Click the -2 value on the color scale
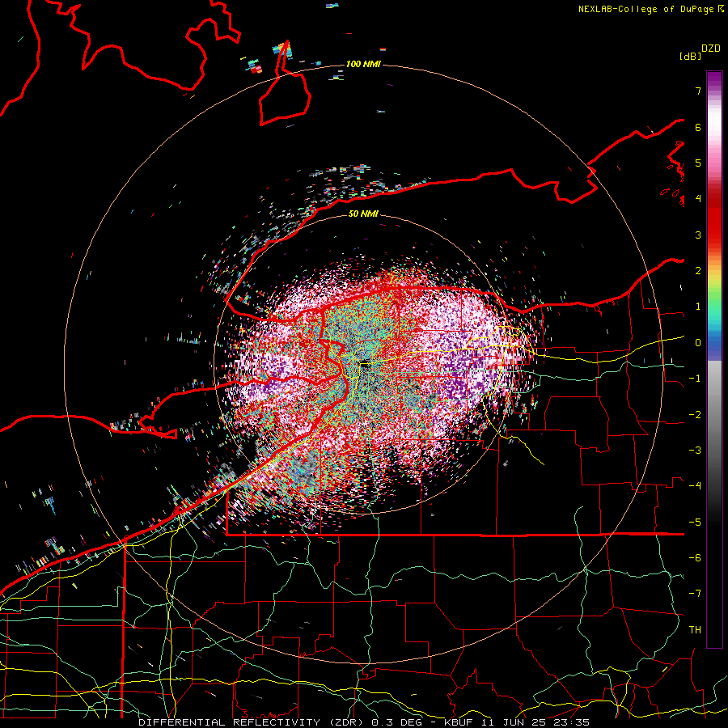 click(695, 415)
